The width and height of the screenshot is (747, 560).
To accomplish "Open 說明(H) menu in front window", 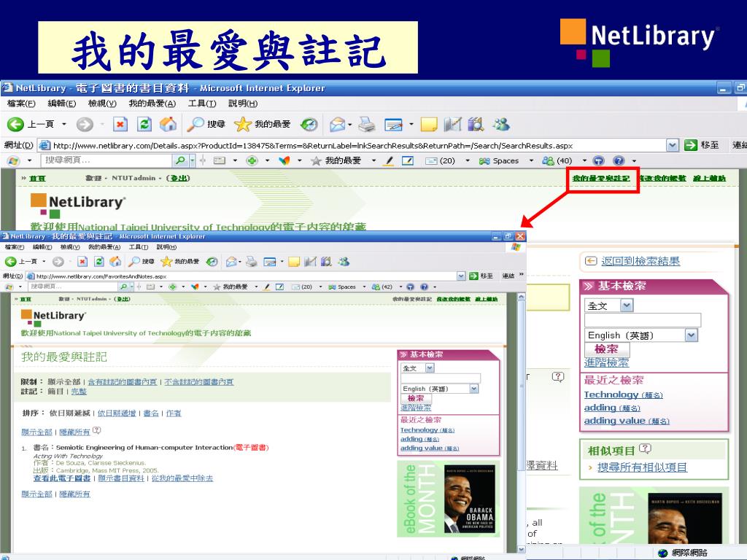I will click(166, 247).
